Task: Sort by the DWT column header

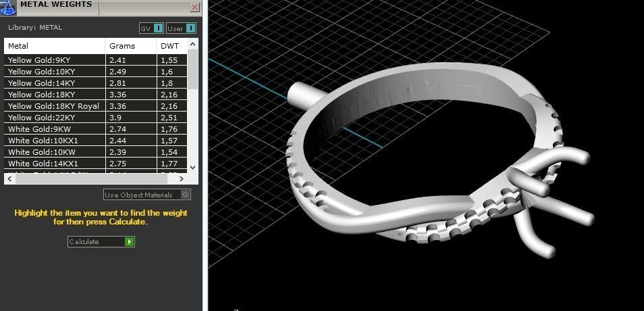Action: coord(172,46)
